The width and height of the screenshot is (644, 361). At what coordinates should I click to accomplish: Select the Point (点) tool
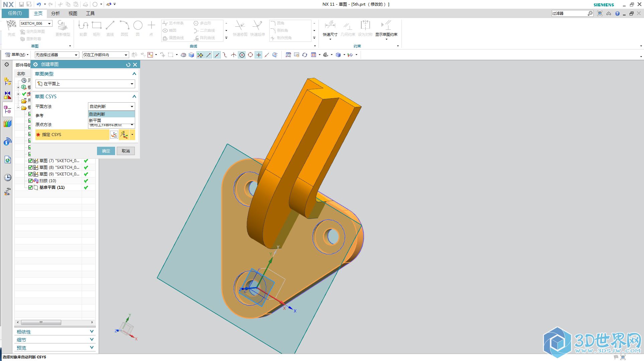(151, 25)
